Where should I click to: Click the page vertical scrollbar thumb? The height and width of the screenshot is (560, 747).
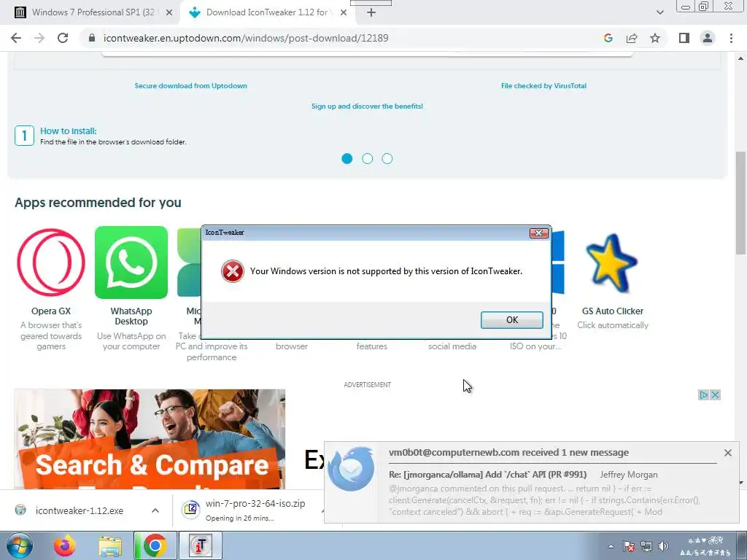click(741, 203)
